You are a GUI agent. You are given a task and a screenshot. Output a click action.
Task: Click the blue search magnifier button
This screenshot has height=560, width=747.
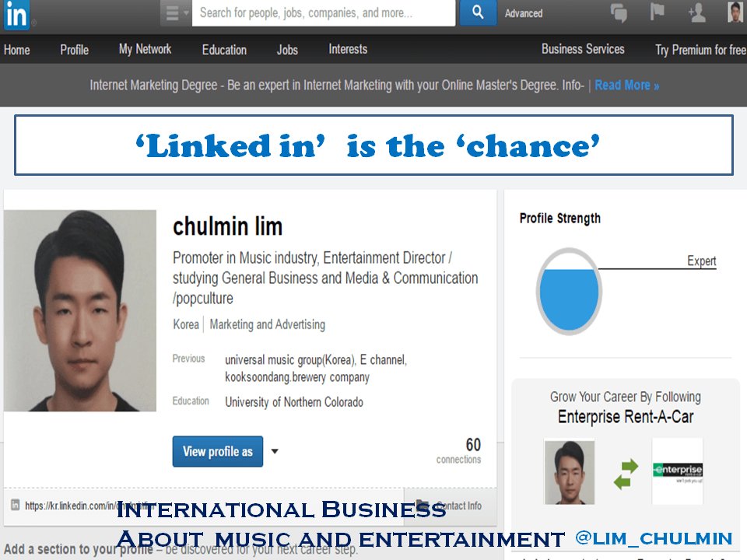[x=478, y=13]
